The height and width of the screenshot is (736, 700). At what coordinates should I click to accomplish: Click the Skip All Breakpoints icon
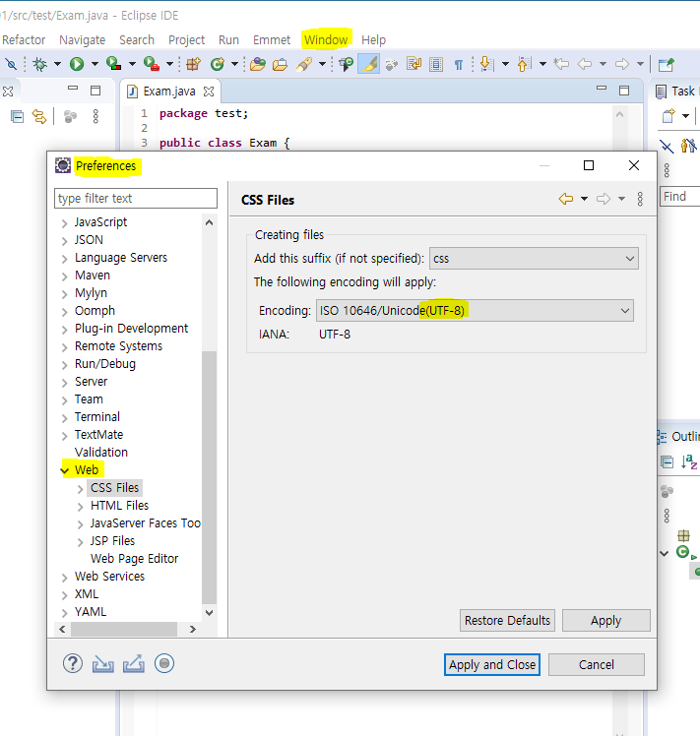pyautogui.click(x=11, y=64)
